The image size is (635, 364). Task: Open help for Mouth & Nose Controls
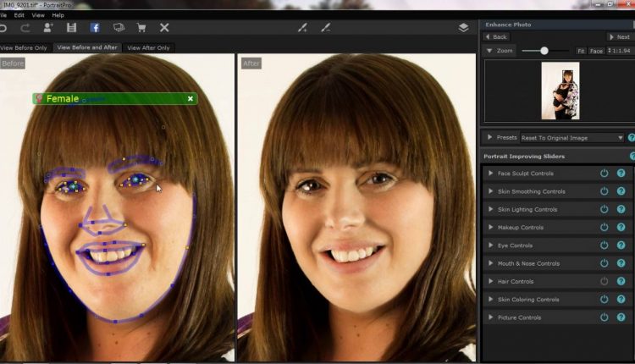[621, 263]
